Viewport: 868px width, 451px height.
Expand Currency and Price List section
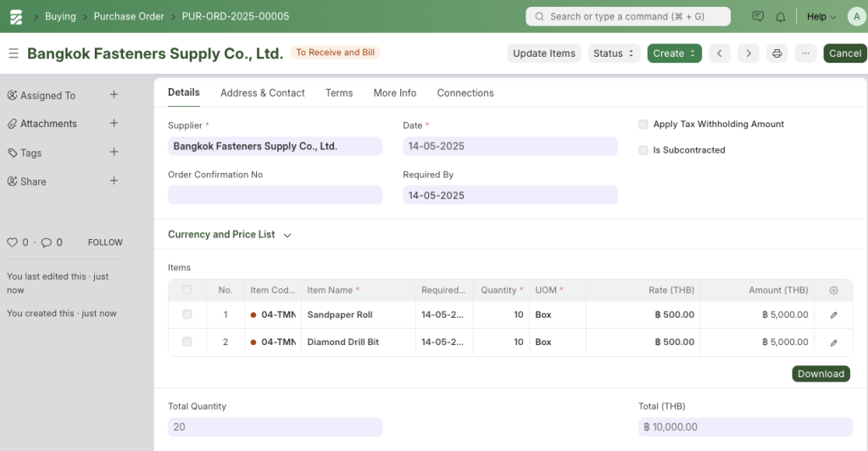coord(229,235)
